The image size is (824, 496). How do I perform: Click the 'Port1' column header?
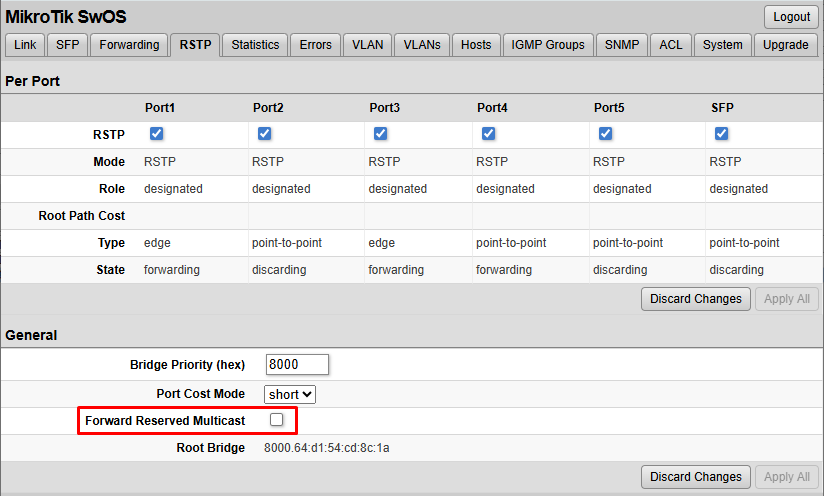click(160, 108)
